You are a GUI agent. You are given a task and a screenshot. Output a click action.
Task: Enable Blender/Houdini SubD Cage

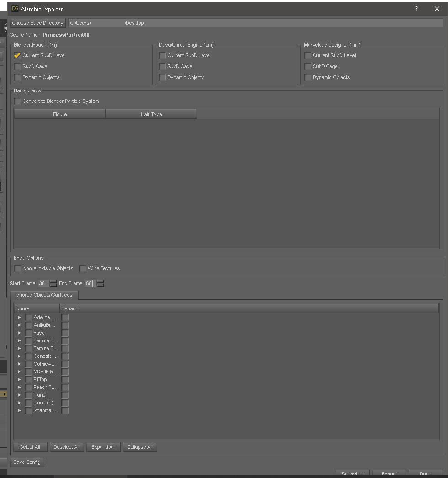point(17,66)
